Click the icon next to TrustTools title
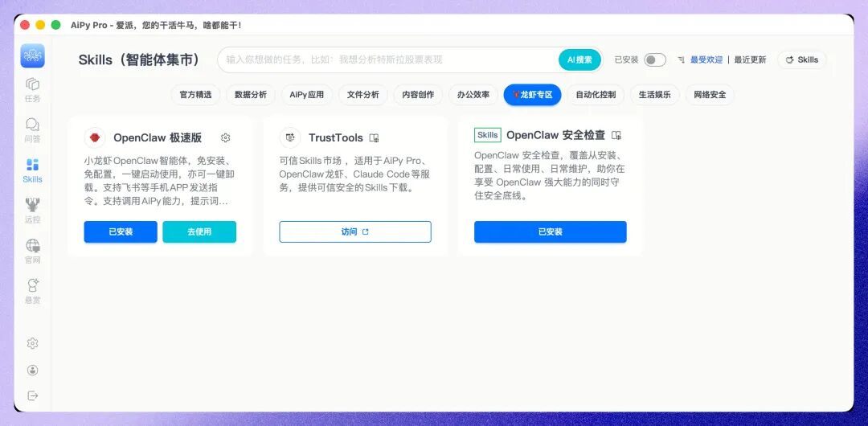The width and height of the screenshot is (868, 426). (375, 138)
